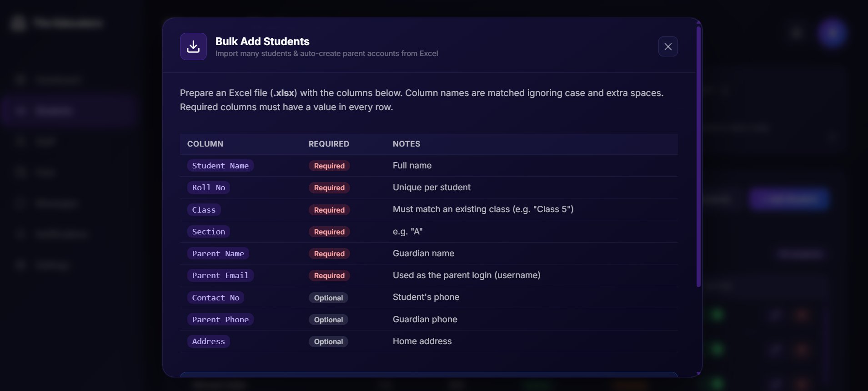
Task: Click the import icon beside Bulk Add Students
Action: pos(193,46)
